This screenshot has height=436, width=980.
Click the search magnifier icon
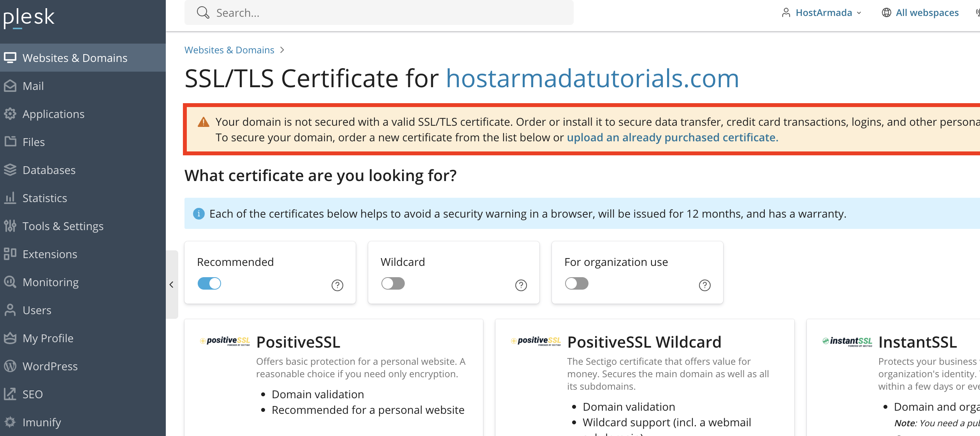tap(203, 12)
